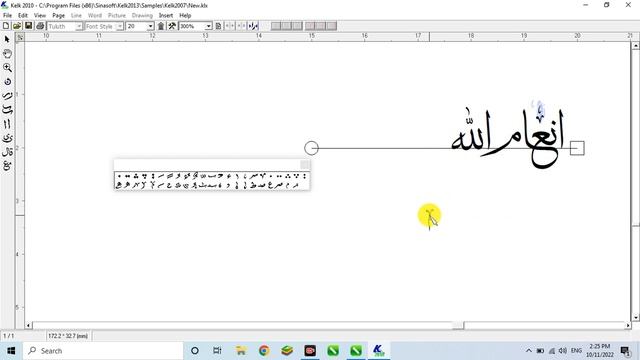Click the Kelk app taskbar icon
Viewport: 640px width, 360px height.
pyautogui.click(x=379, y=351)
